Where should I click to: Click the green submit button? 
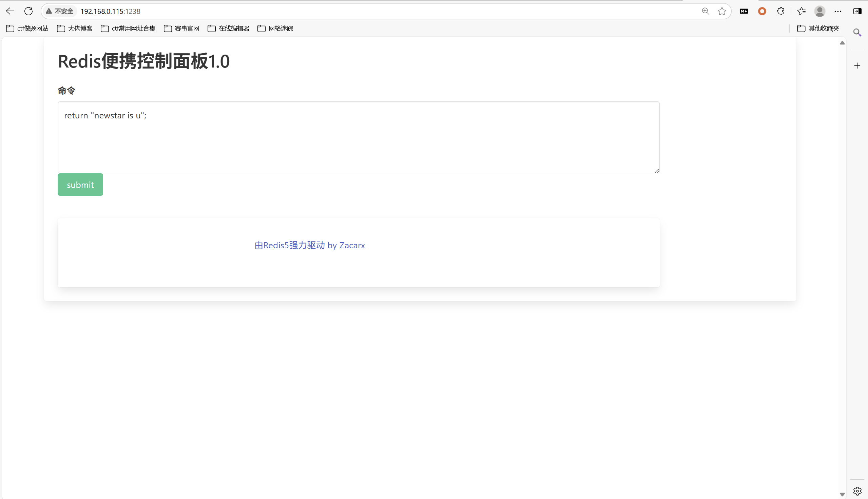[80, 185]
